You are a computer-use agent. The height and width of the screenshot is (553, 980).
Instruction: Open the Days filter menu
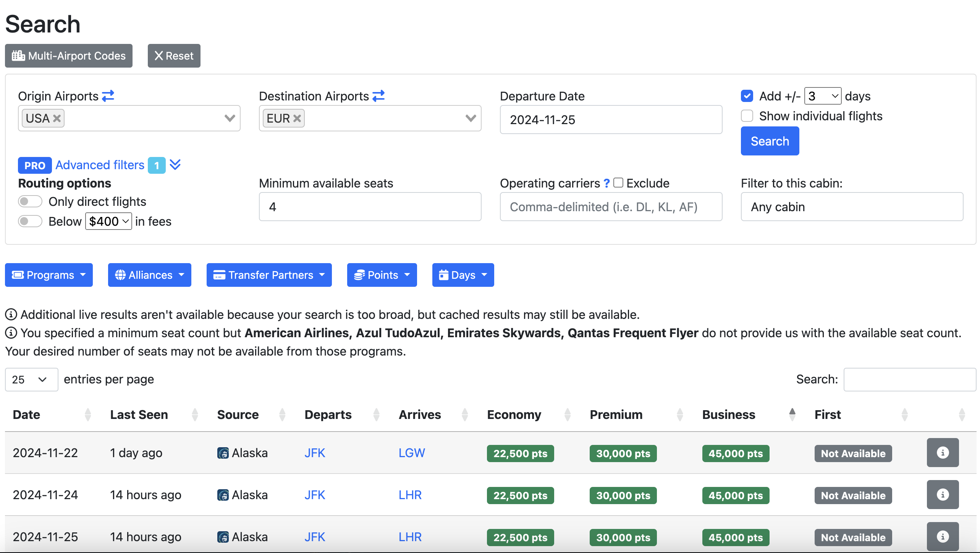click(463, 275)
